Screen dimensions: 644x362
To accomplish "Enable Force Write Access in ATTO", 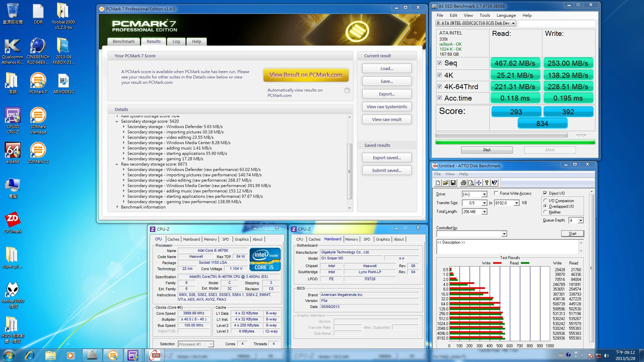I will (x=496, y=193).
